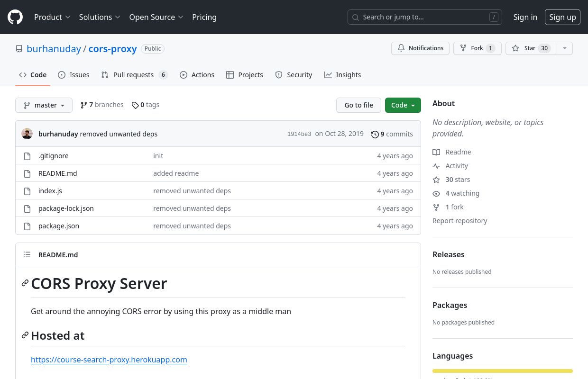Open the Packages section heading

450,305
